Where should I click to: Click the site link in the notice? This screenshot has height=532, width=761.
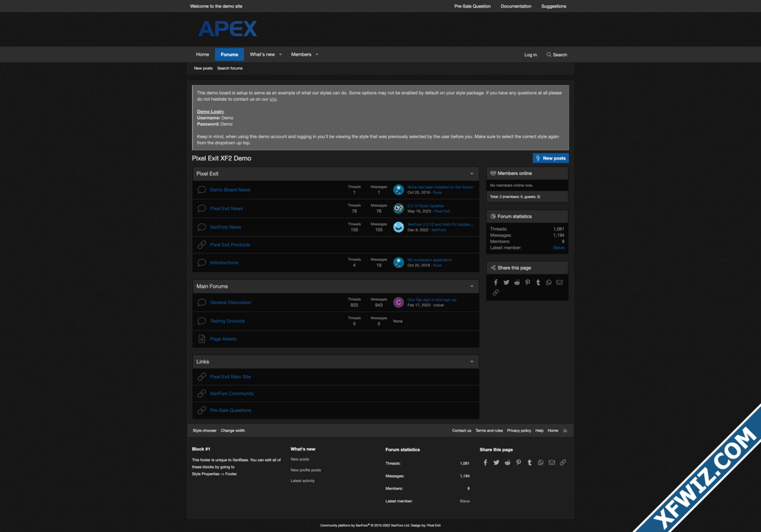[x=273, y=99]
